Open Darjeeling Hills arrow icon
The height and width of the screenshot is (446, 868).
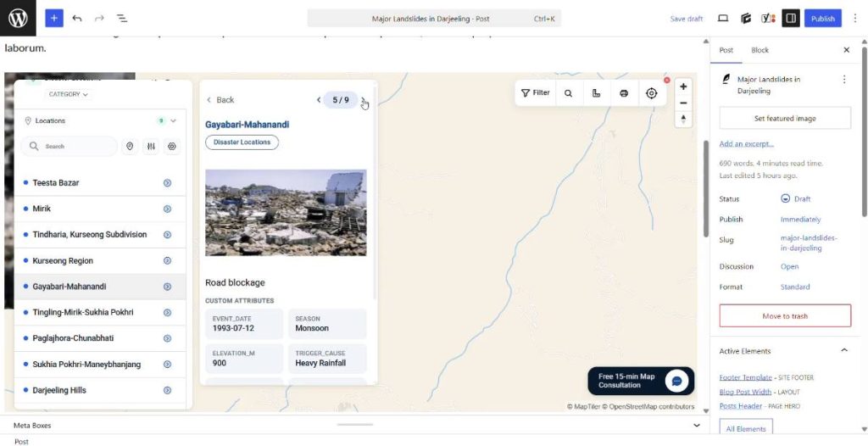tap(167, 390)
